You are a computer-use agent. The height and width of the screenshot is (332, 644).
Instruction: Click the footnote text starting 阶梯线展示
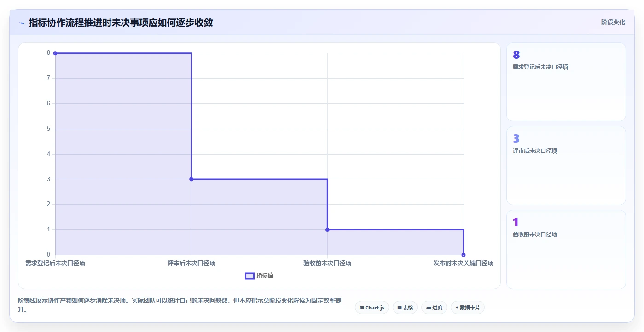click(x=180, y=305)
